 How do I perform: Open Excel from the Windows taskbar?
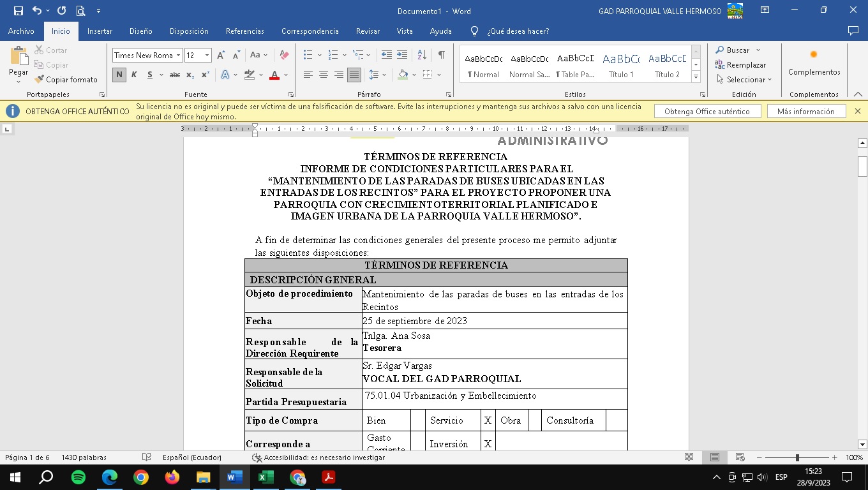(266, 477)
